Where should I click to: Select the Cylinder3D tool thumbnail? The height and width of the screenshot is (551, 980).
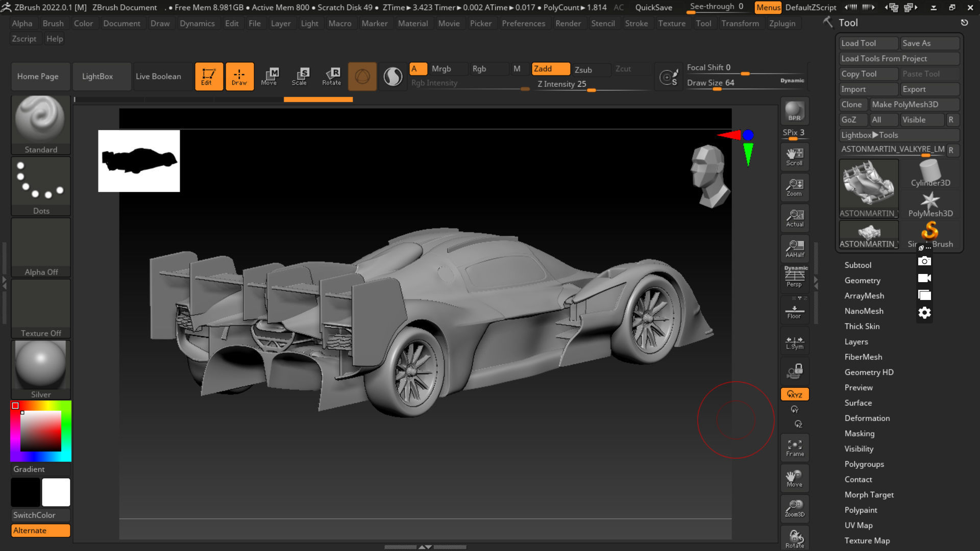click(x=930, y=173)
